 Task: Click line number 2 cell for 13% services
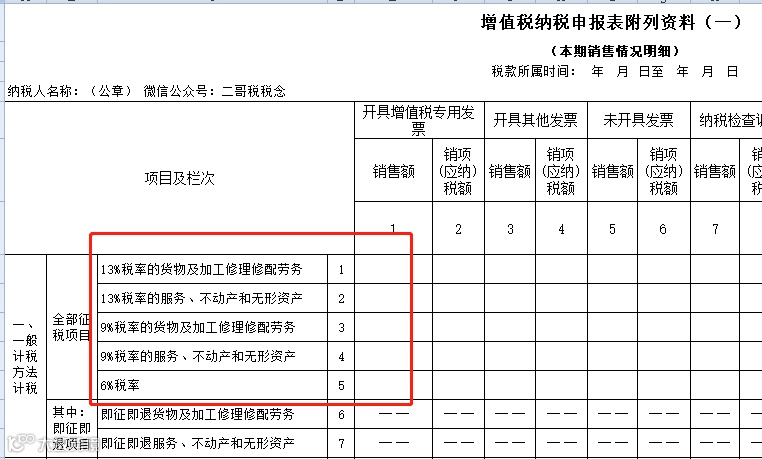point(341,298)
